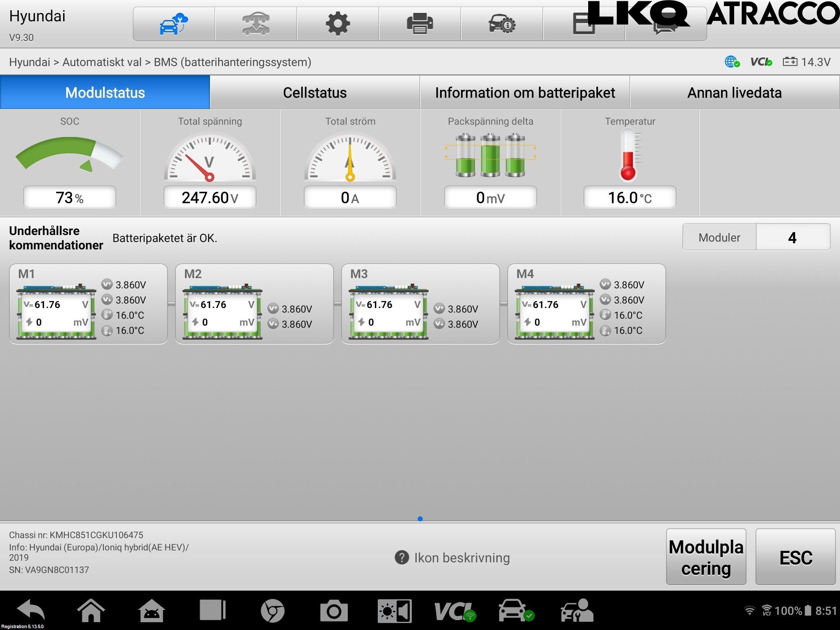Tap the VCI connection status icon in header
This screenshot has width=840, height=630.
click(761, 62)
